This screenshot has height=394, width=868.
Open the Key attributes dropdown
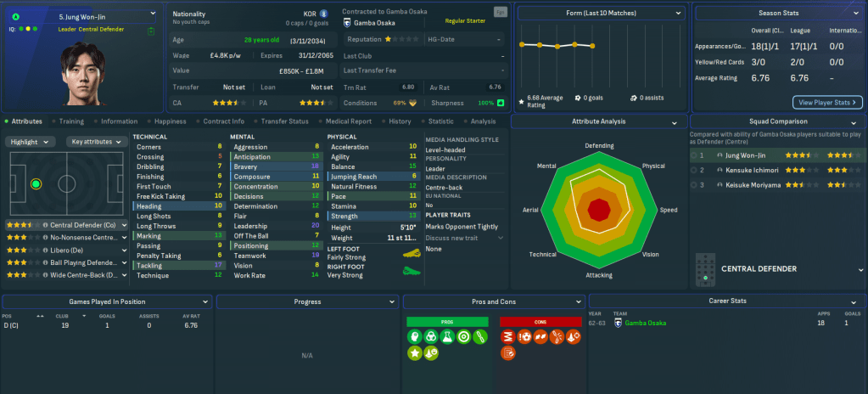(x=95, y=142)
